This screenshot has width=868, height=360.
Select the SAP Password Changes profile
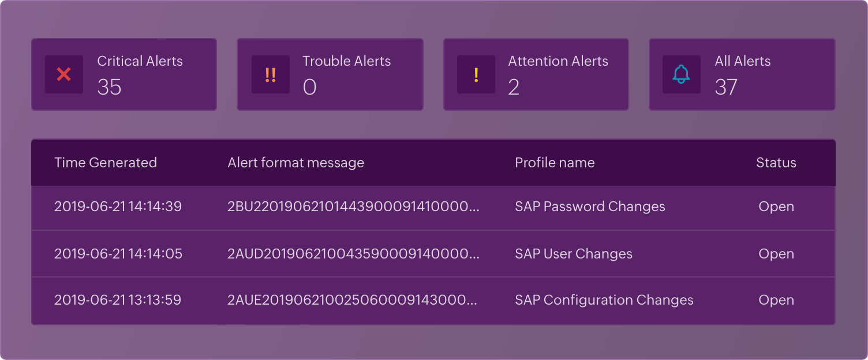coord(590,207)
